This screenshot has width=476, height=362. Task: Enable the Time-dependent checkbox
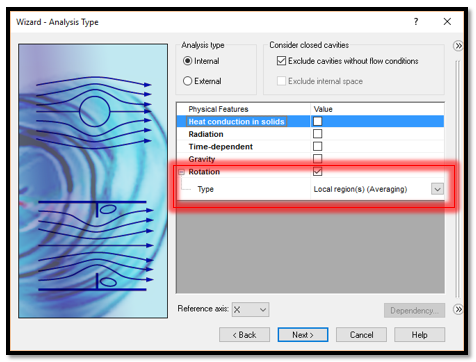click(318, 146)
